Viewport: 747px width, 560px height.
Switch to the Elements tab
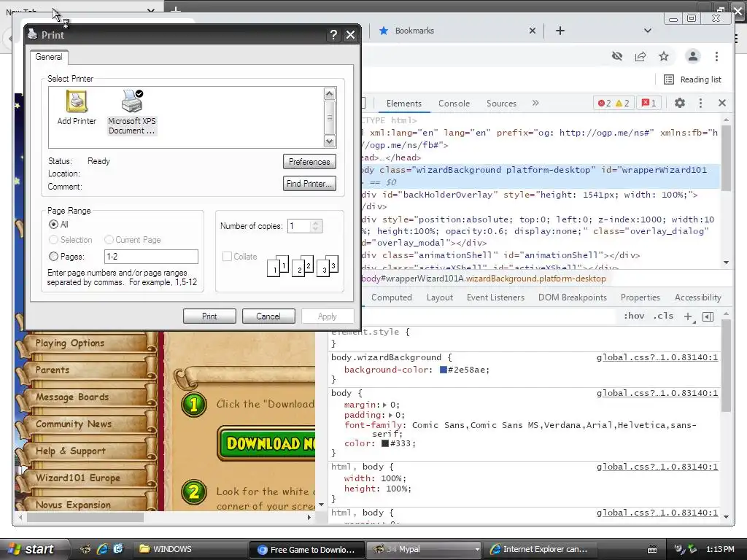coord(404,104)
